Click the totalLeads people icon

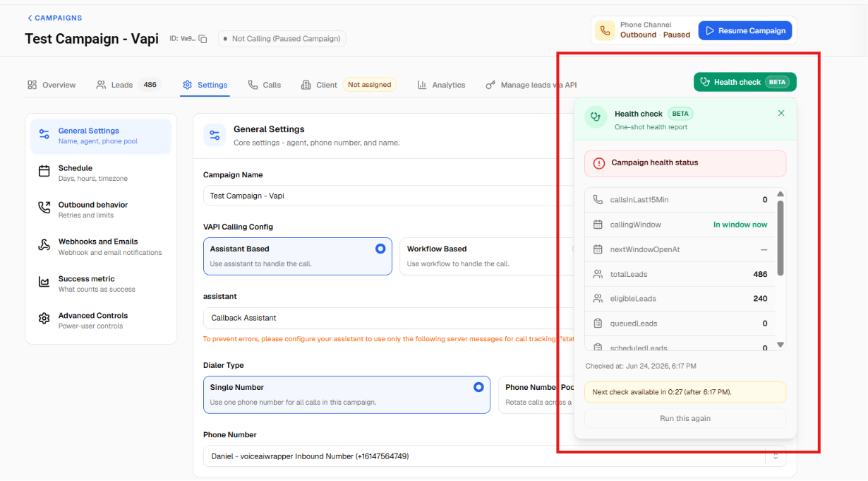pyautogui.click(x=598, y=274)
